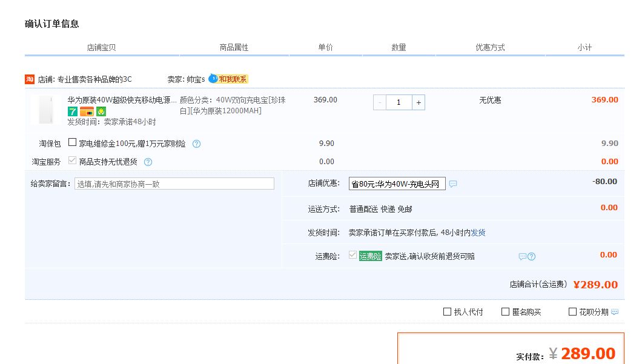Click the 369.00 subtotal in red
This screenshot has width=642, height=364.
click(x=604, y=99)
